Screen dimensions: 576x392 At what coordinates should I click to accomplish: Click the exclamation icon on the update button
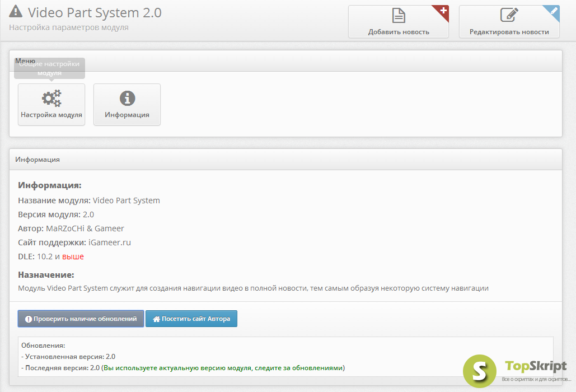[x=29, y=319]
